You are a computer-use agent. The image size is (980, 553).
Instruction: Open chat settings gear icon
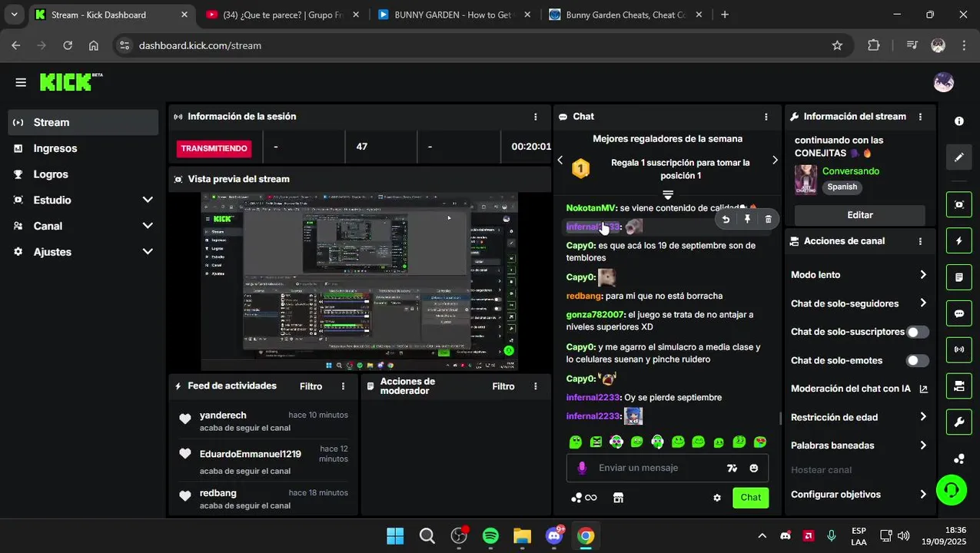click(717, 498)
